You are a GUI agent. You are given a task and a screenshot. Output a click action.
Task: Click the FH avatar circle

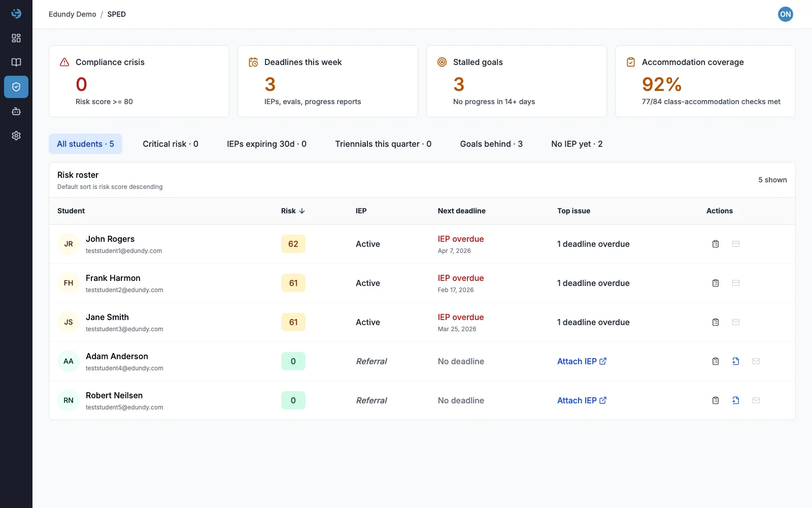(x=69, y=283)
